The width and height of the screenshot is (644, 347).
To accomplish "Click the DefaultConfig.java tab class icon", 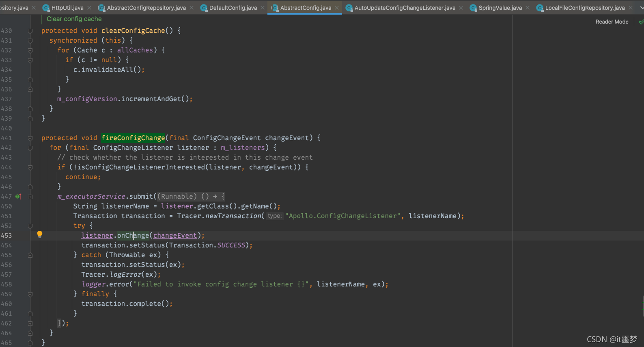I will (204, 8).
